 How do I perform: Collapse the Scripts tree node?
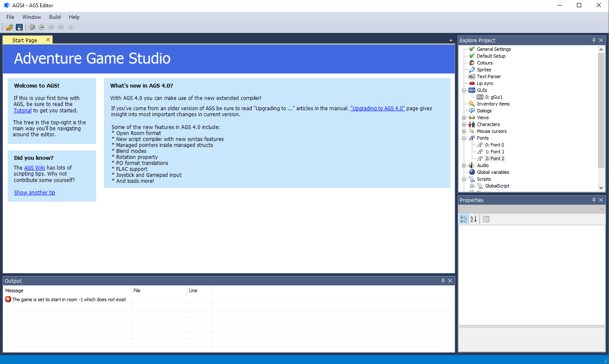pyautogui.click(x=464, y=179)
